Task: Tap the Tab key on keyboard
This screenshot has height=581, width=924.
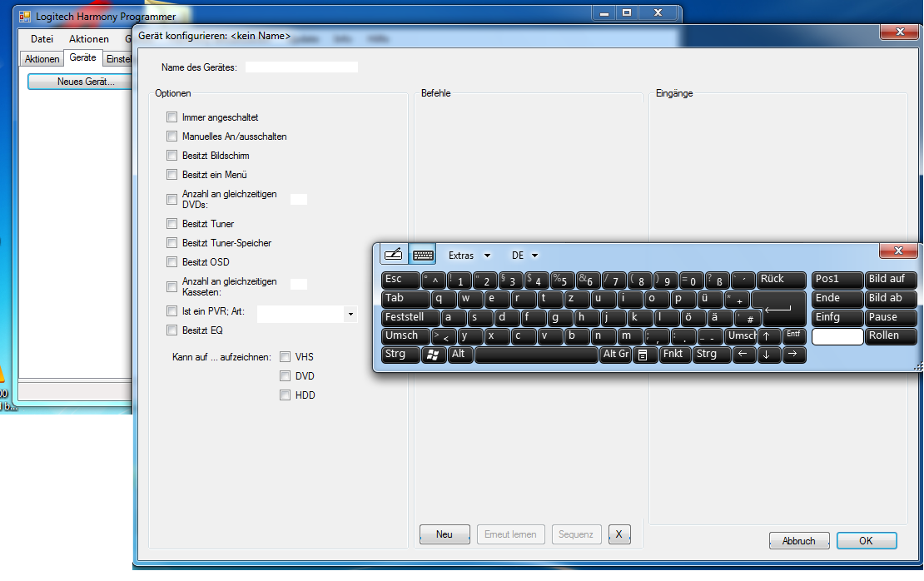Action: (x=405, y=298)
